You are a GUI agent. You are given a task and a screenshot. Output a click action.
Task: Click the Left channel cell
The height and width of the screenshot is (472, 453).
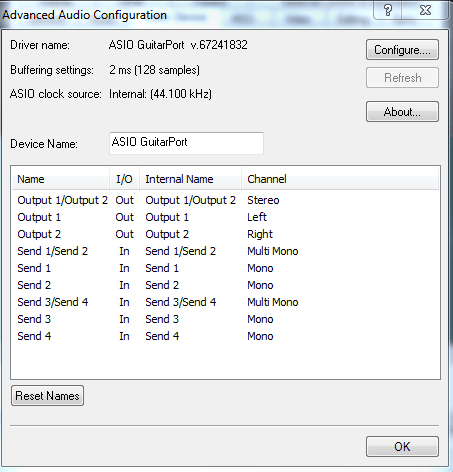point(257,217)
